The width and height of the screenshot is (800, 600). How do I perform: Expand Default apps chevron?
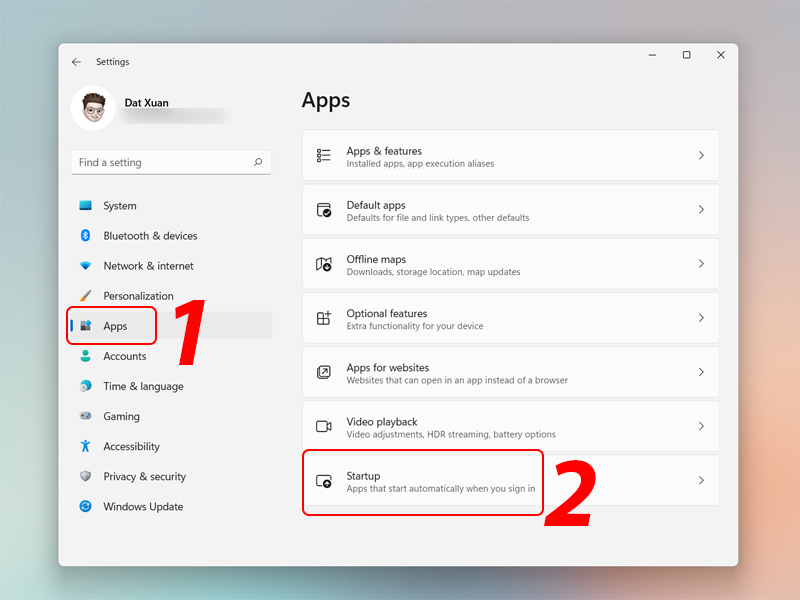coord(701,209)
